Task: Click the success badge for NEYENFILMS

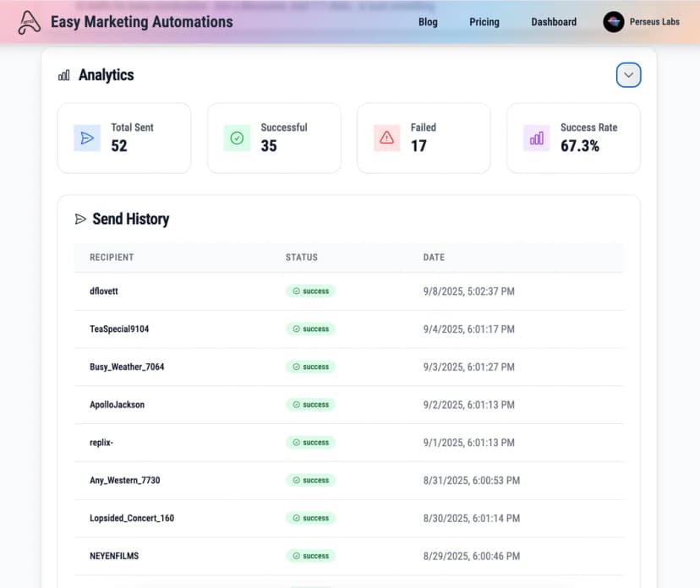Action: pyautogui.click(x=311, y=556)
